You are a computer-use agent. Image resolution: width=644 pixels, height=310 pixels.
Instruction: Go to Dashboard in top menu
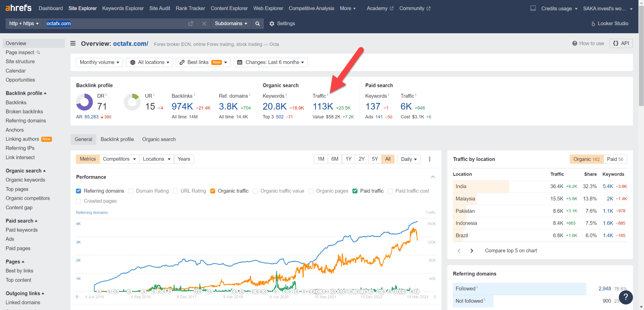coord(51,8)
